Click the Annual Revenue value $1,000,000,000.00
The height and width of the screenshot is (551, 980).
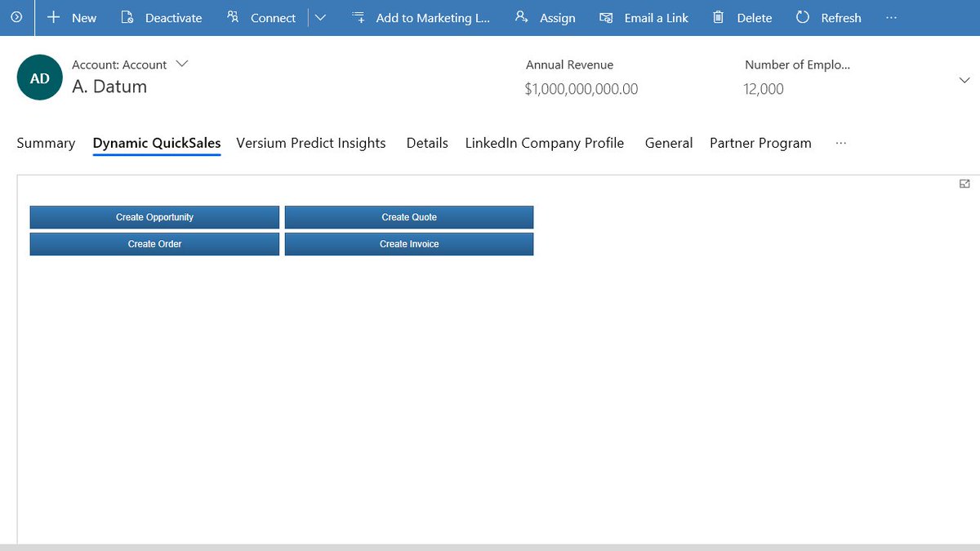(581, 89)
